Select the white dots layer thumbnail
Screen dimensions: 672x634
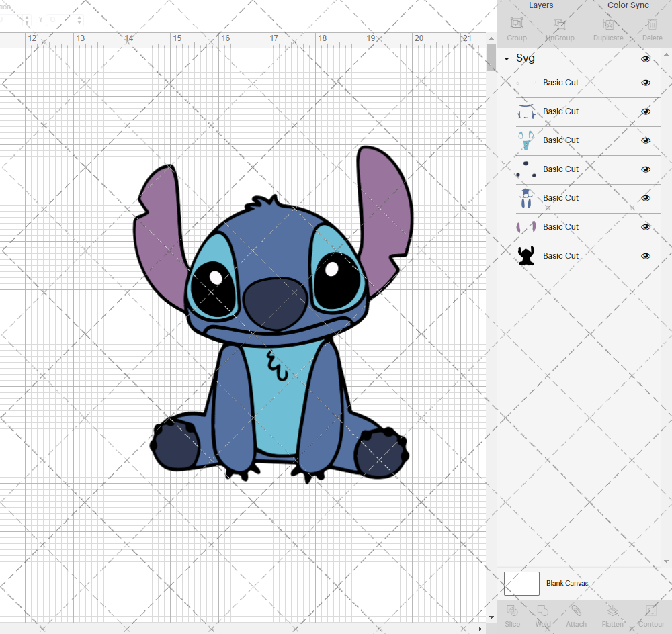tap(526, 83)
